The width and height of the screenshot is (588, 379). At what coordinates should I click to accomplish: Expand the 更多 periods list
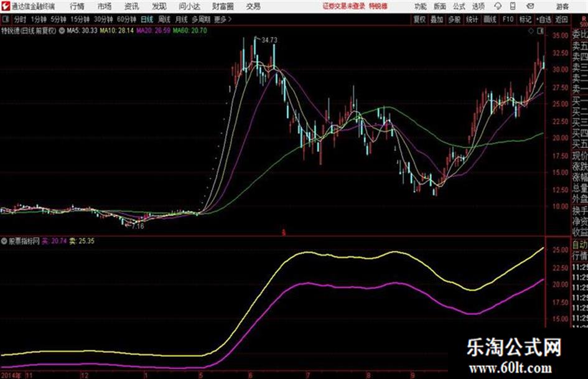tap(223, 19)
